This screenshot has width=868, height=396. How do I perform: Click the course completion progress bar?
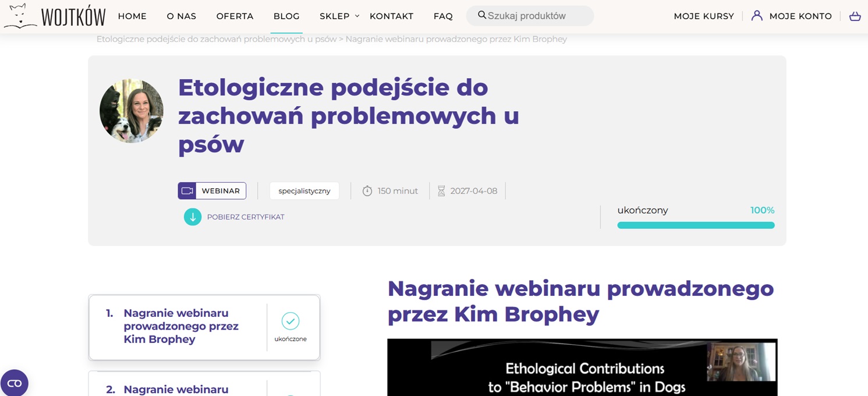coord(696,225)
